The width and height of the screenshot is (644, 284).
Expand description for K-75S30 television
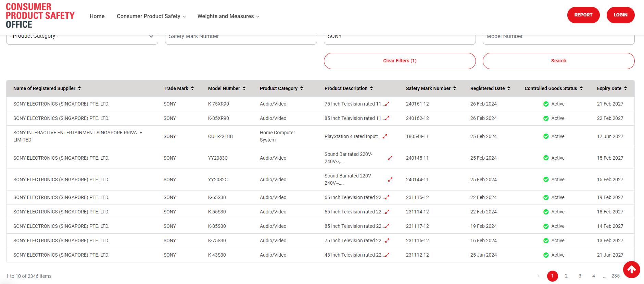click(387, 240)
